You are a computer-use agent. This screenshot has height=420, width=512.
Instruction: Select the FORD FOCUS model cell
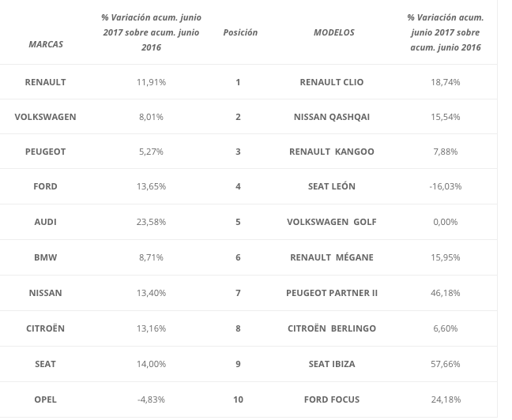point(332,399)
